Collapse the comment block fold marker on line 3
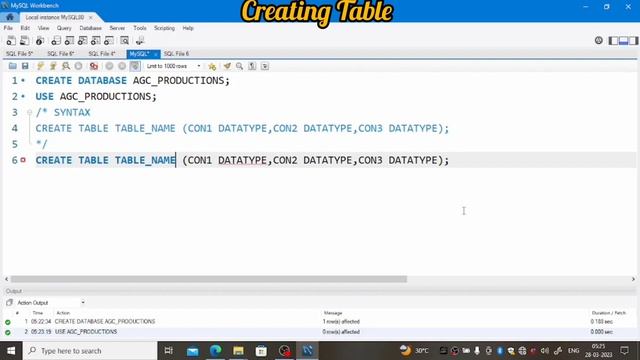The height and width of the screenshot is (360, 640). coord(29,112)
